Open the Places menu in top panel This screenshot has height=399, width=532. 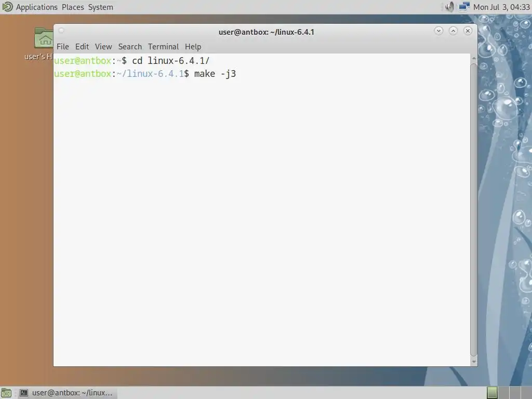[73, 7]
